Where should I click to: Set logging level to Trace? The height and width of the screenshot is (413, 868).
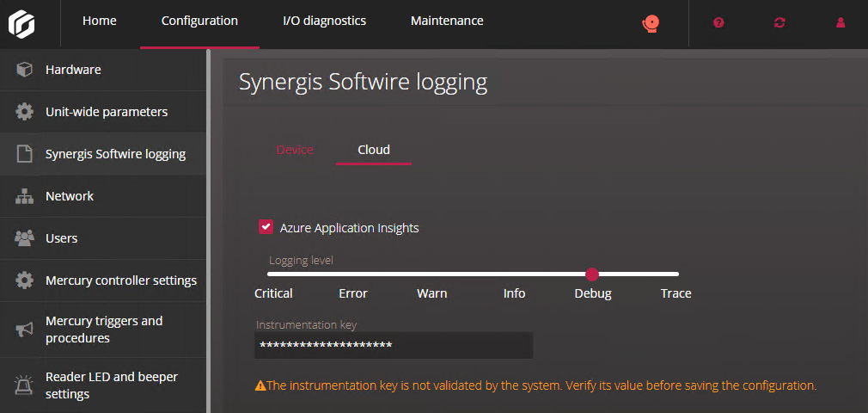pyautogui.click(x=675, y=293)
